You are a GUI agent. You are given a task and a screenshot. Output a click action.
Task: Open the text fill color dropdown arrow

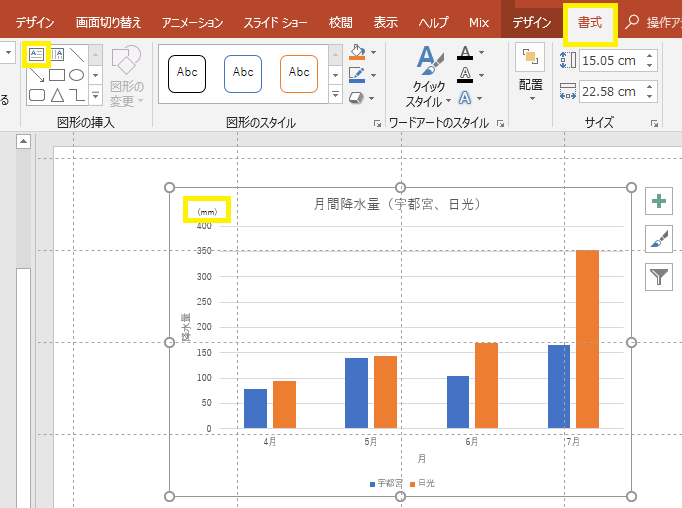point(482,53)
